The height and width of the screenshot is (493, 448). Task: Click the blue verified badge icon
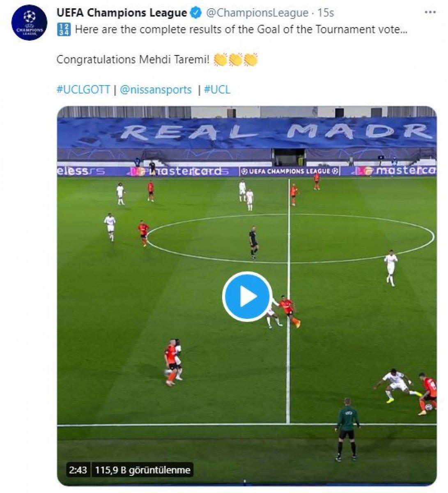tap(196, 14)
